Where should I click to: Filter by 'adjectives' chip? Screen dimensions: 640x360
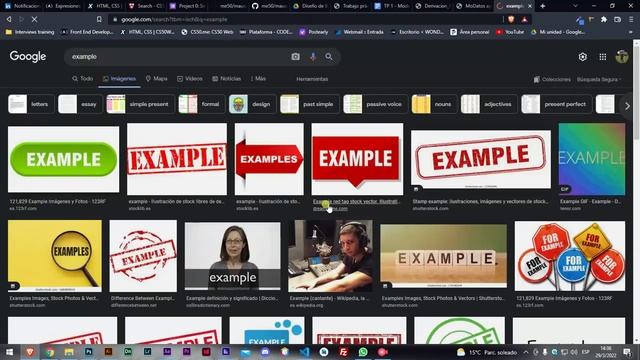(x=489, y=104)
